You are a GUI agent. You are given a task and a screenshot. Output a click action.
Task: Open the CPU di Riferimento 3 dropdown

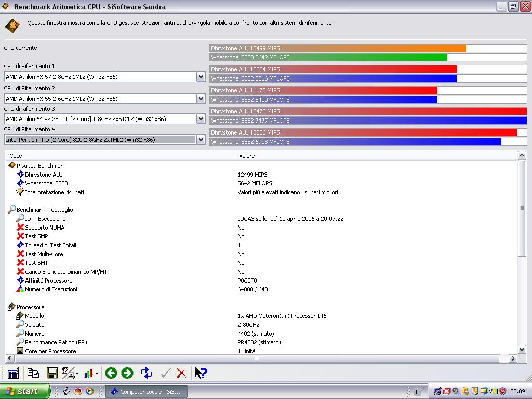201,119
